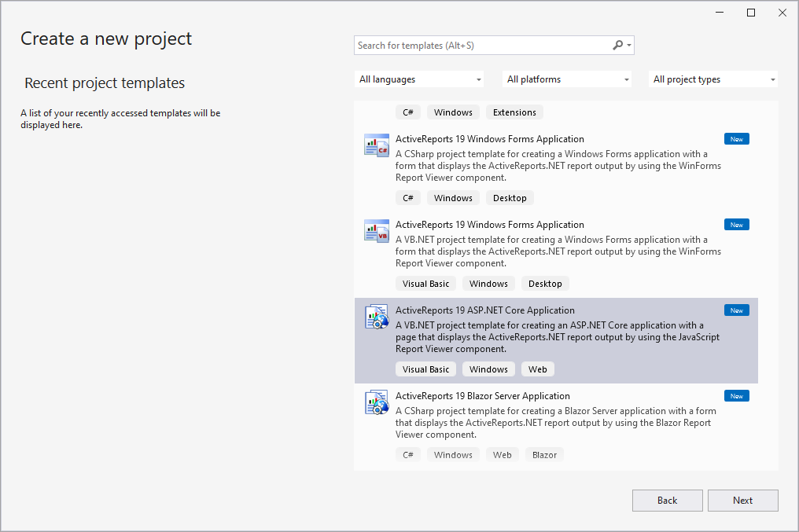This screenshot has width=799, height=532.
Task: Minimize the Create a new project window
Action: 720,13
